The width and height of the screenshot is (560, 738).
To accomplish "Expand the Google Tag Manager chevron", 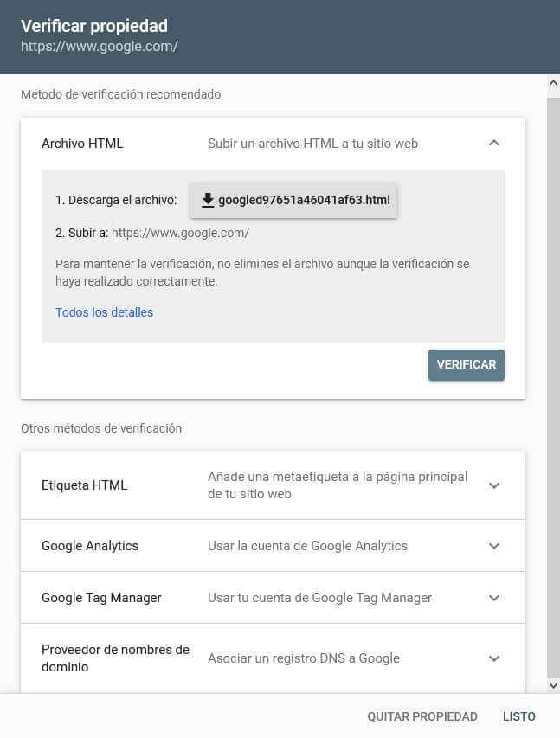I will click(x=493, y=598).
